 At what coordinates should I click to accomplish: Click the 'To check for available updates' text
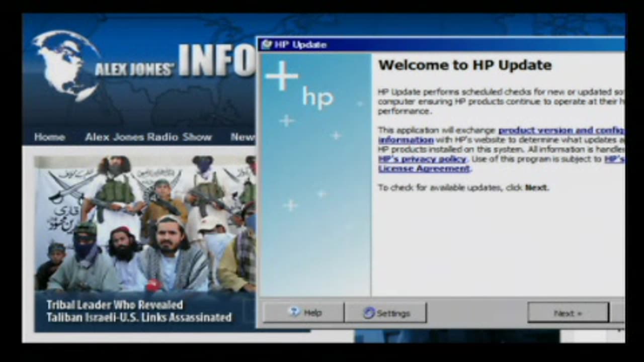[463, 188]
